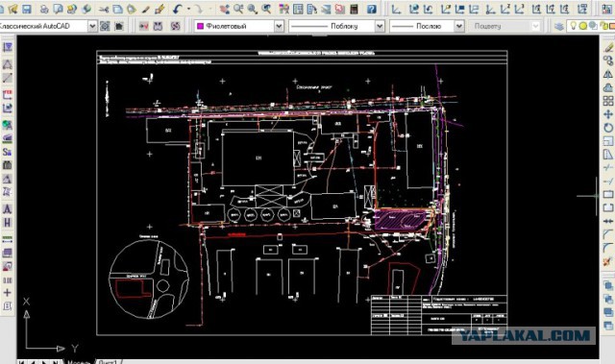Click the 3 Point UCS icon
This screenshot has width=615, height=364.
click(520, 9)
